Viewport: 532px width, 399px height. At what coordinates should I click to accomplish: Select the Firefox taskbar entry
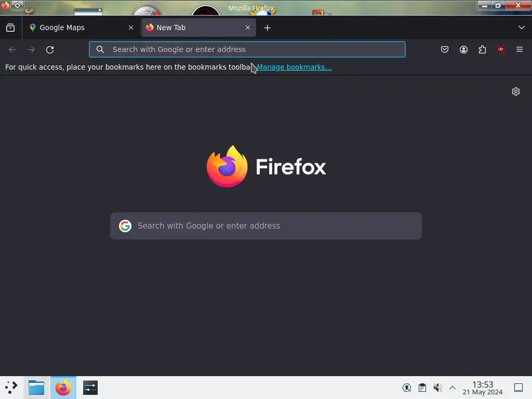pos(63,388)
